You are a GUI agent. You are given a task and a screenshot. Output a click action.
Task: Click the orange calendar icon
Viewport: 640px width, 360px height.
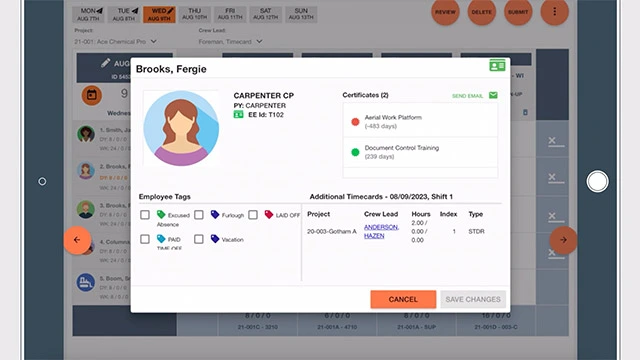(92, 96)
